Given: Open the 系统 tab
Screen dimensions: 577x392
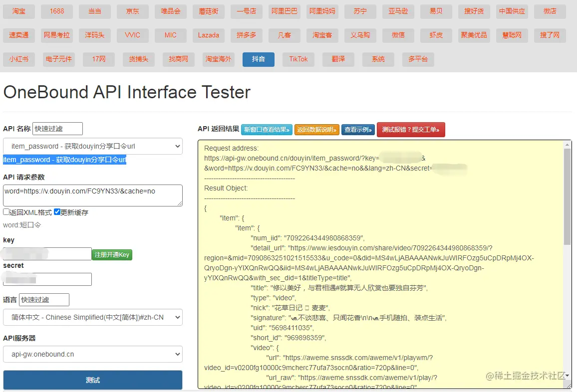Looking at the screenshot, I should [378, 59].
